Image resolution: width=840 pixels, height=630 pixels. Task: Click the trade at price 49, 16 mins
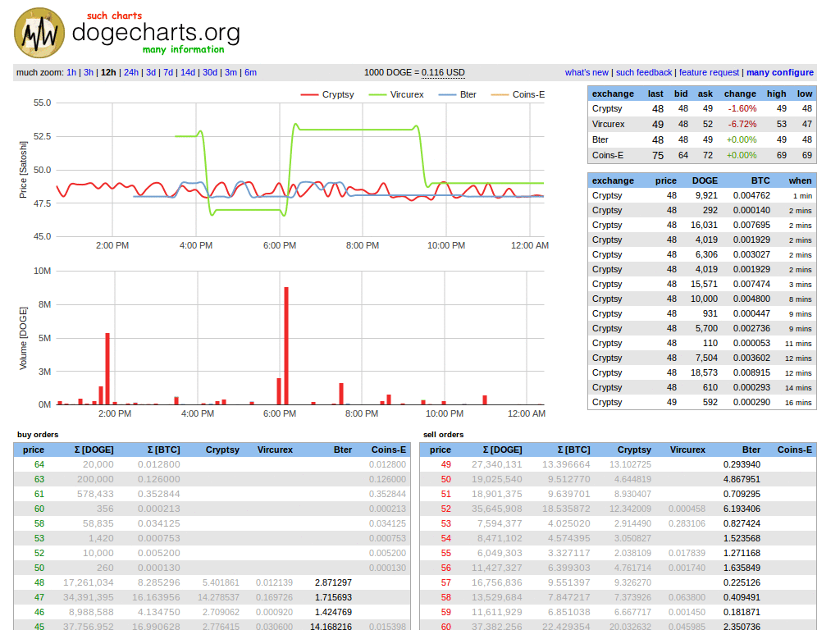pyautogui.click(x=702, y=402)
